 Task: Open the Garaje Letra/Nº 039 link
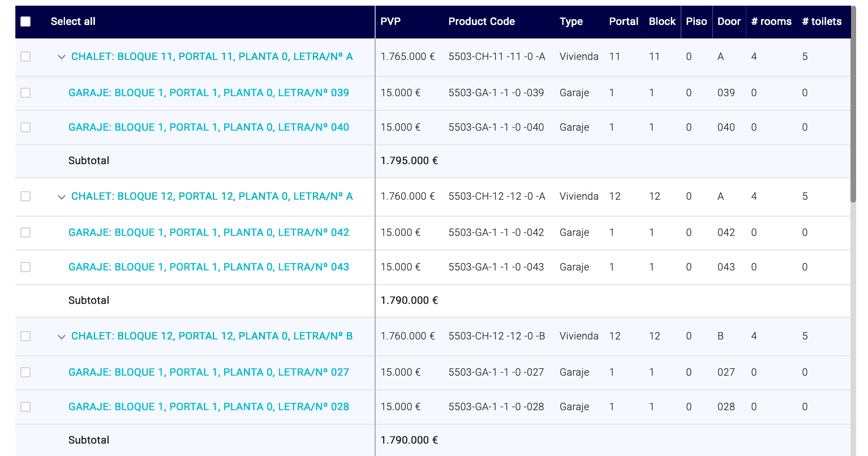209,93
